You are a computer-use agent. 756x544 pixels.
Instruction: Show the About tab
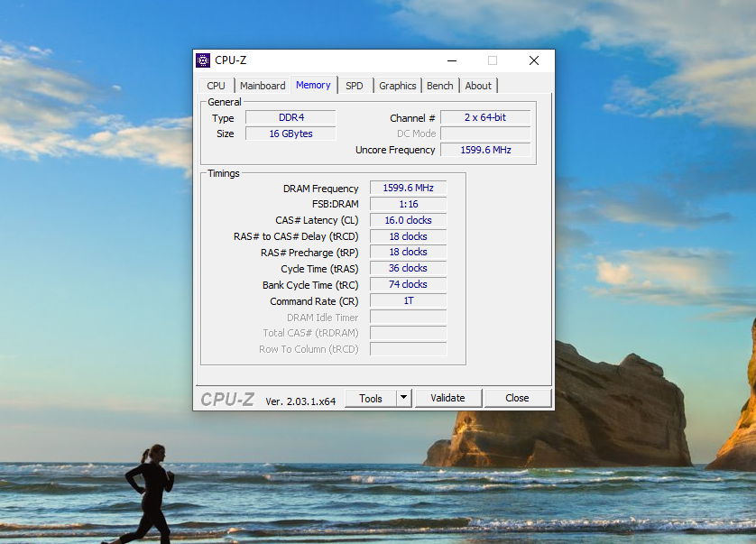pos(478,86)
